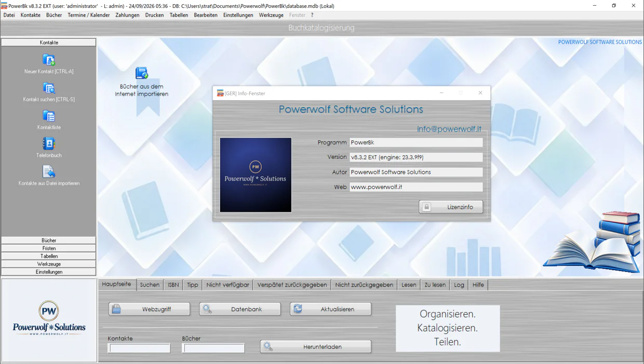This screenshot has width=644, height=364.
Task: Switch to the ISBN tab
Action: click(x=173, y=285)
